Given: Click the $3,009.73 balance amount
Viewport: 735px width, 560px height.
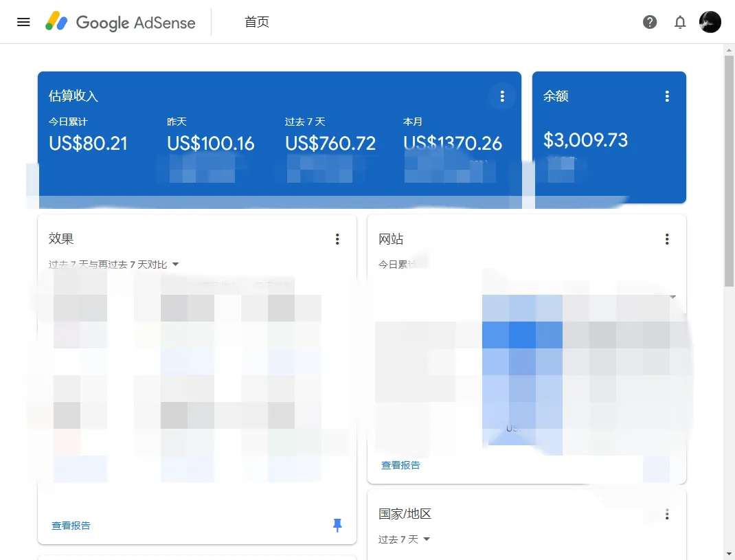Looking at the screenshot, I should 585,139.
